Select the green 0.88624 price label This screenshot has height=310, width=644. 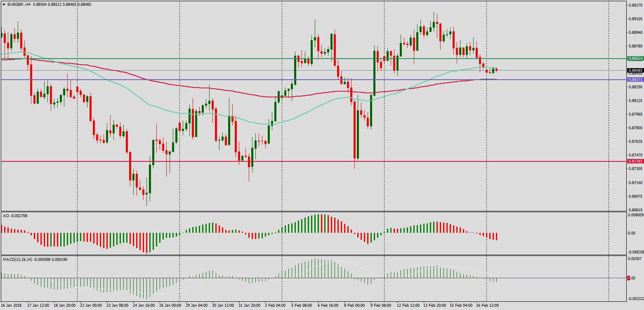[634, 59]
